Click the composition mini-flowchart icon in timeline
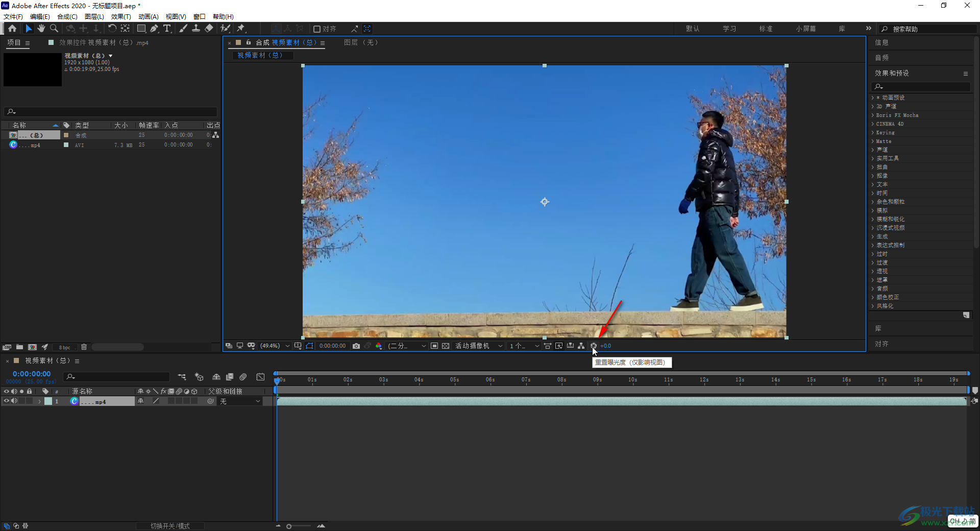 (x=182, y=377)
